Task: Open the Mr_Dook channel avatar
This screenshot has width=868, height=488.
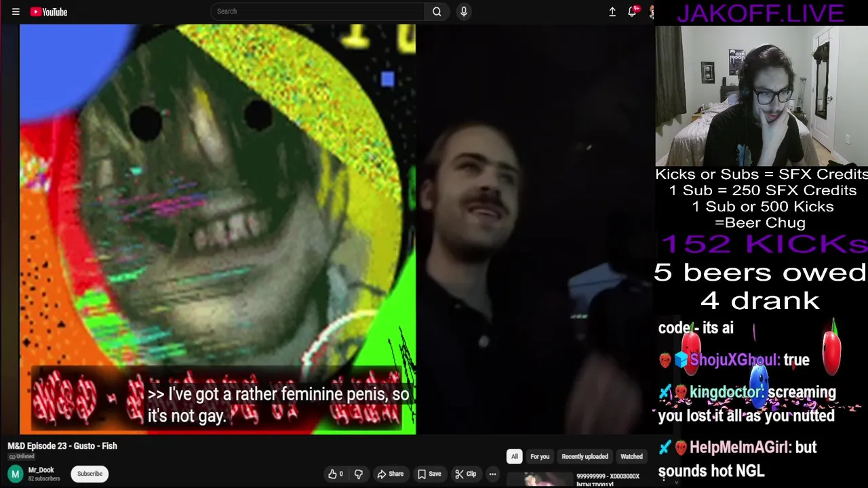Action: (16, 474)
